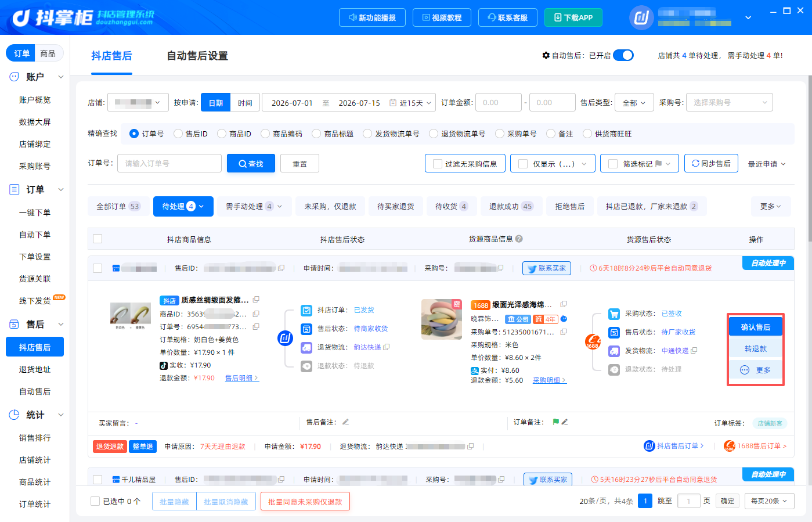This screenshot has width=812, height=522.
Task: Open 一键下单 sidebar item
Action: [35, 213]
